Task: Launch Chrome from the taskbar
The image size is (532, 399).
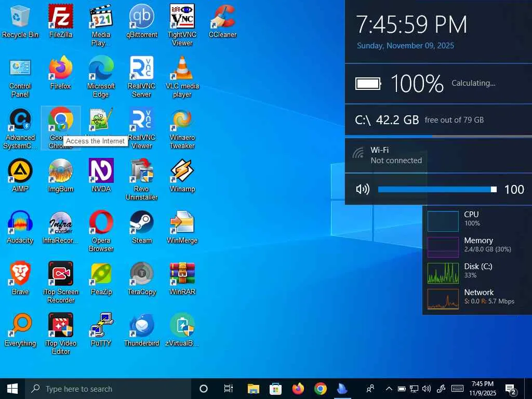Action: [320, 389]
